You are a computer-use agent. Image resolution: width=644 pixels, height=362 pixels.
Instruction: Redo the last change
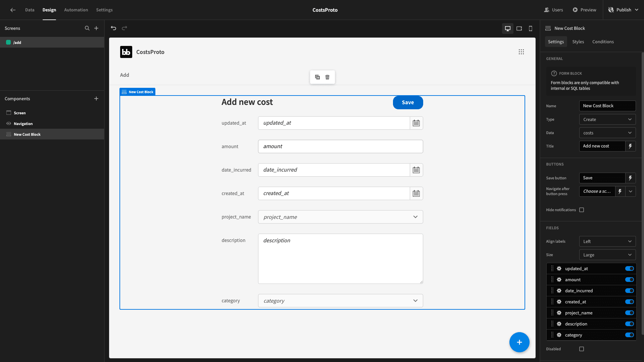tap(125, 28)
